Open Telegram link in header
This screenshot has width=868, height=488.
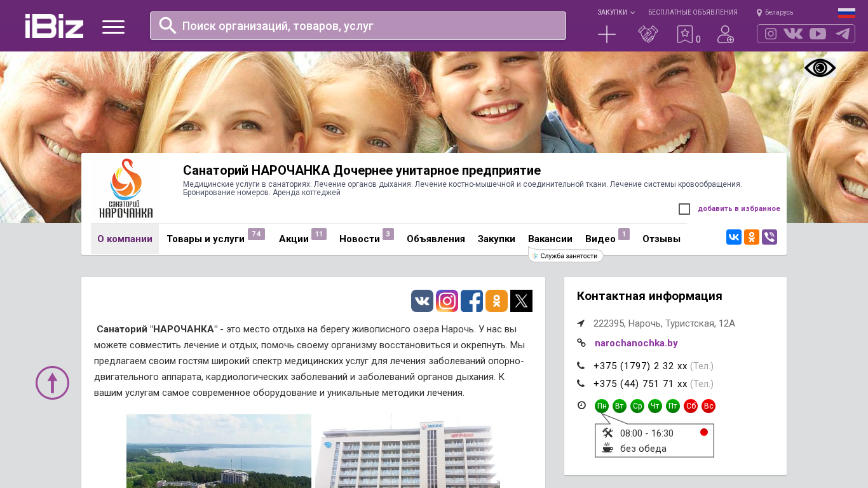click(x=843, y=34)
